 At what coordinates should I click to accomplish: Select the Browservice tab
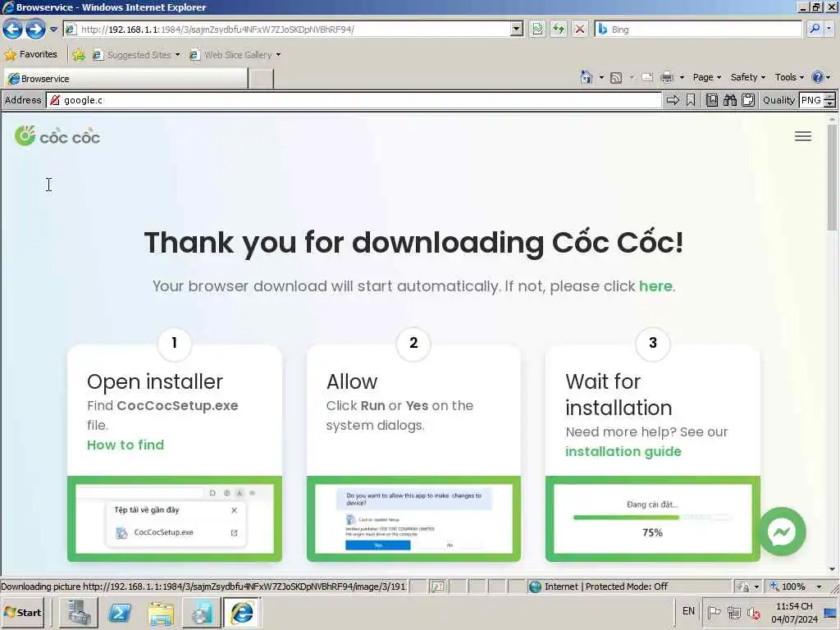point(126,78)
